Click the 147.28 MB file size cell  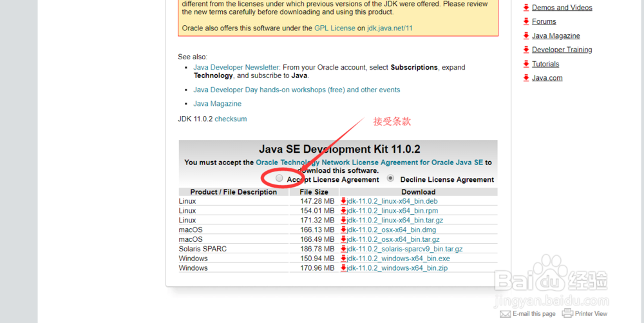tap(317, 201)
